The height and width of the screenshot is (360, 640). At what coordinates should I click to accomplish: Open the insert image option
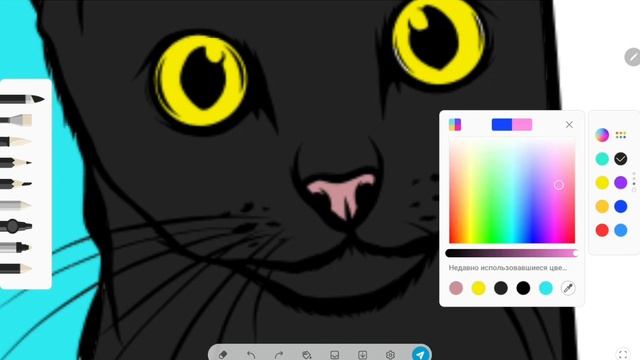pos(335,355)
